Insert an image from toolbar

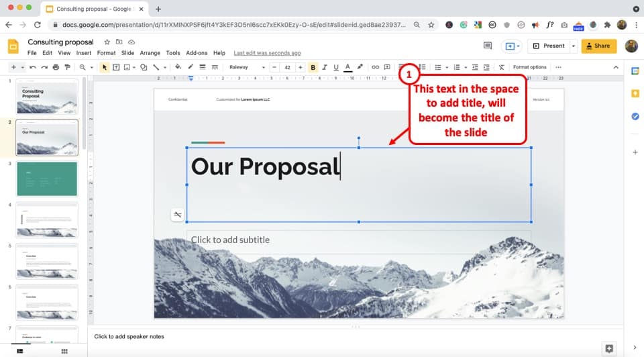tap(127, 67)
